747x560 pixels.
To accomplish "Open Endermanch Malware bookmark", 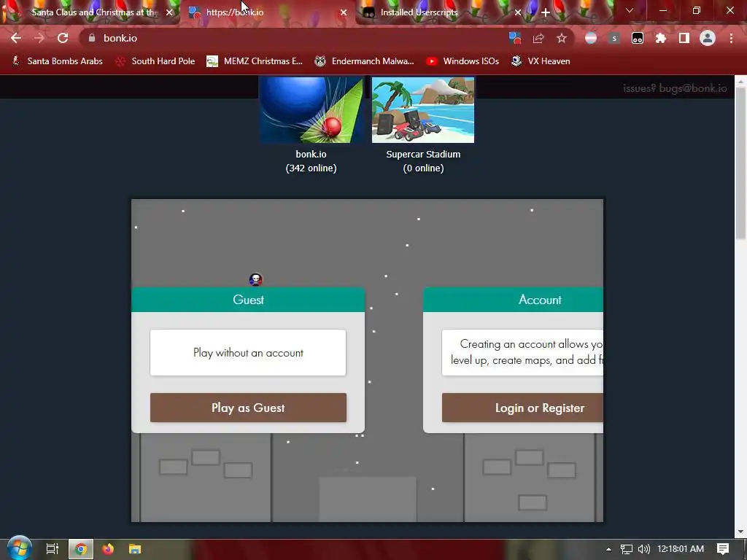I will [365, 61].
